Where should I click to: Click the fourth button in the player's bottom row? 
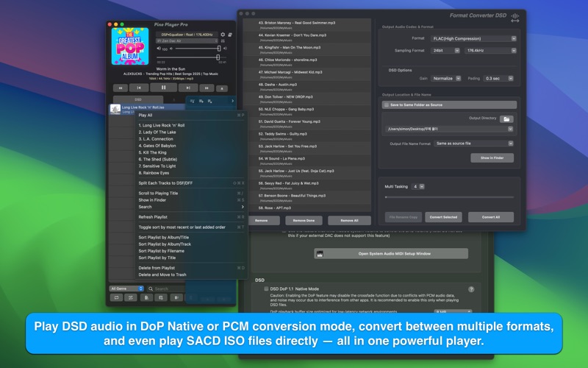tap(161, 297)
